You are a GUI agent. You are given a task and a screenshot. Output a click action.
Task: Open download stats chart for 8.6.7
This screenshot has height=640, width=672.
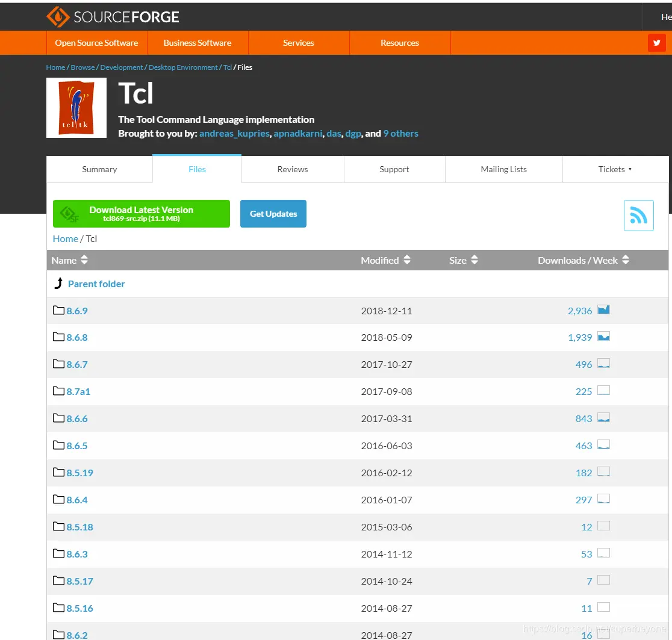click(x=603, y=364)
